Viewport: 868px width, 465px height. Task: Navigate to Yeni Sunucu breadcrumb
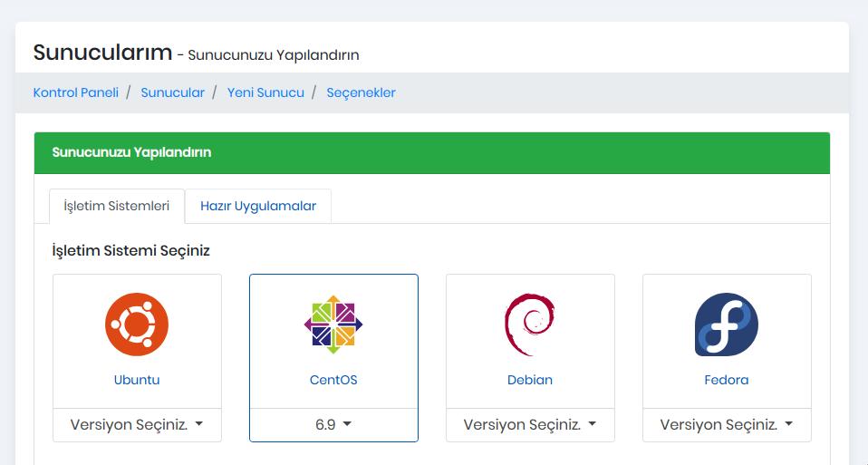265,92
